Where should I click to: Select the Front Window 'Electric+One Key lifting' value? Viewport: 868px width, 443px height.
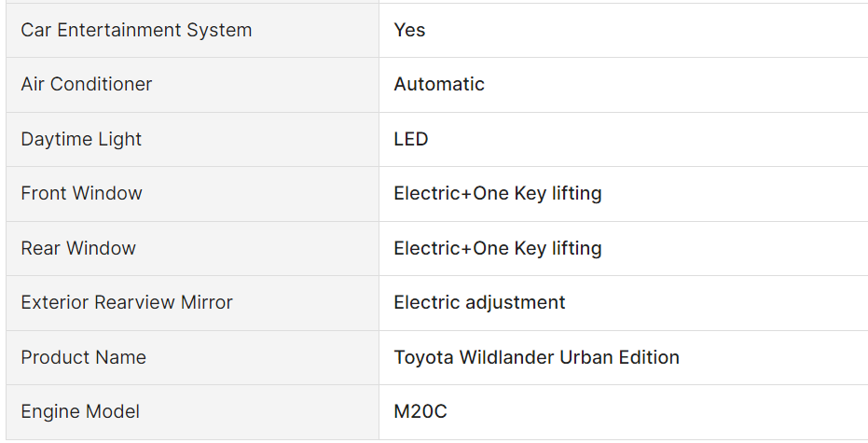[x=498, y=193]
